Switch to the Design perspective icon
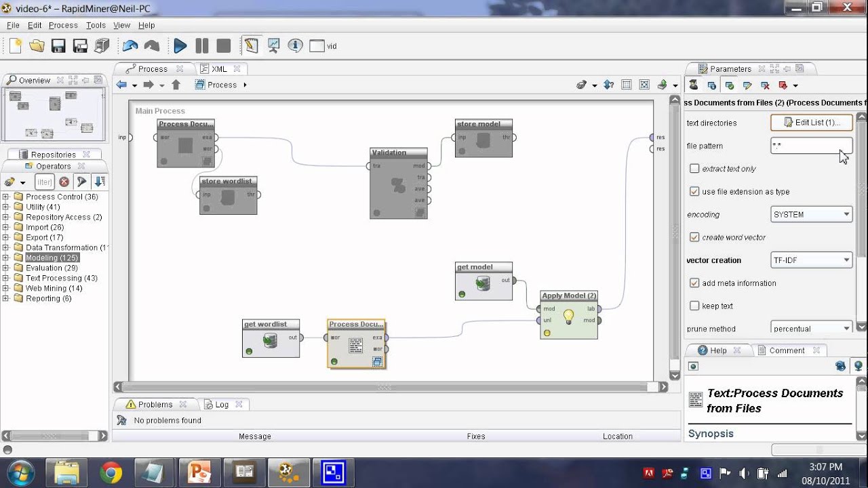The height and width of the screenshot is (488, 868). point(252,46)
